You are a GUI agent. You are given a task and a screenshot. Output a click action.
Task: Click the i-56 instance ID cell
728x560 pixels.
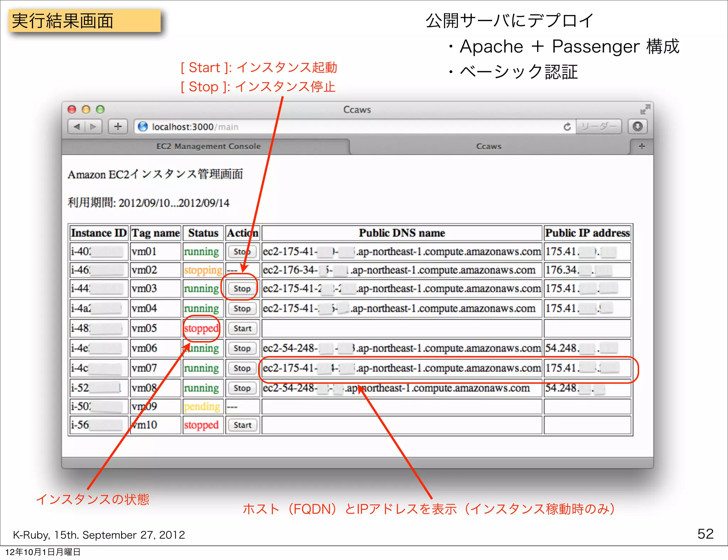point(99,425)
